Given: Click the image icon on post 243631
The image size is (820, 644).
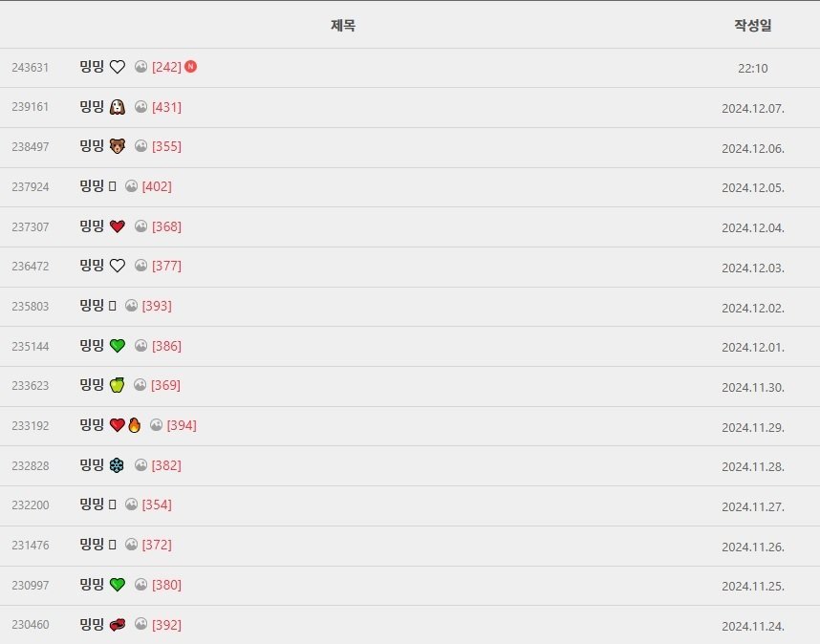Looking at the screenshot, I should click(140, 66).
